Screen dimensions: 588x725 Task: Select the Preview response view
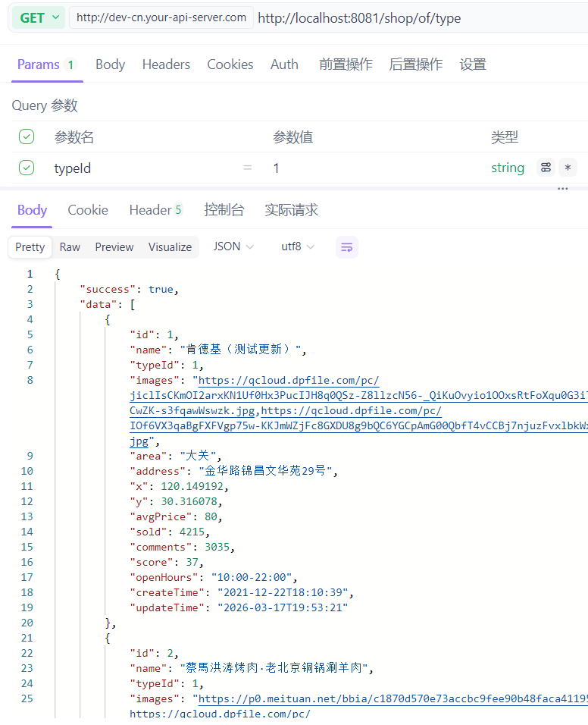(114, 247)
